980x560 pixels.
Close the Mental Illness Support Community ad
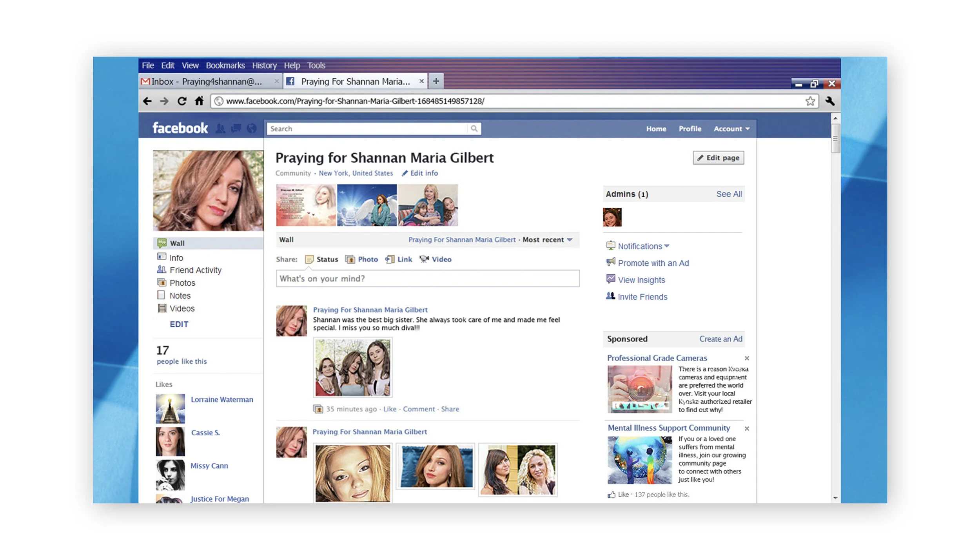point(747,428)
